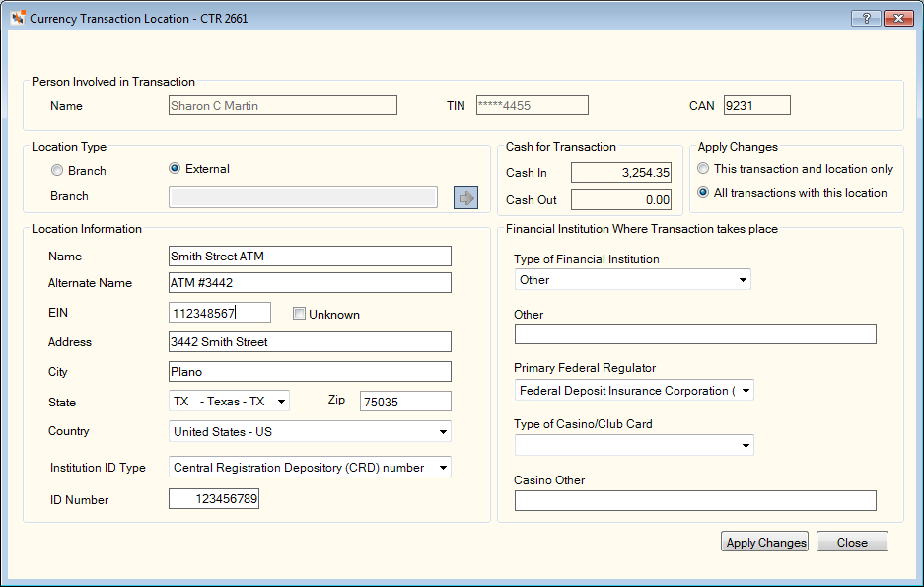This screenshot has height=587, width=924.
Task: Click the Cash for Transaction group label
Action: [x=561, y=147]
